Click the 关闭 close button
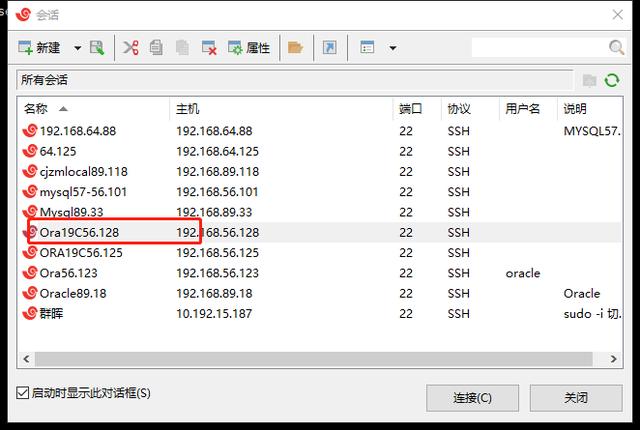 point(576,398)
